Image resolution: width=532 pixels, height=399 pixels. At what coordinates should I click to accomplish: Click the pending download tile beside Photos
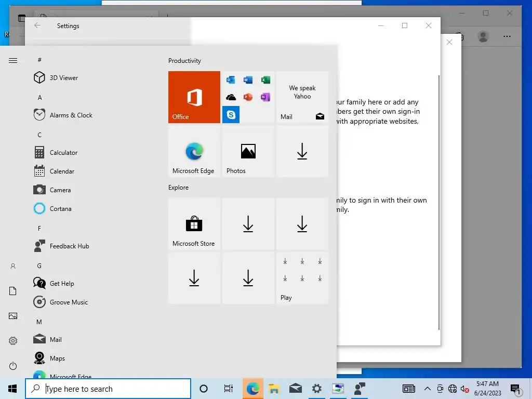[302, 151]
